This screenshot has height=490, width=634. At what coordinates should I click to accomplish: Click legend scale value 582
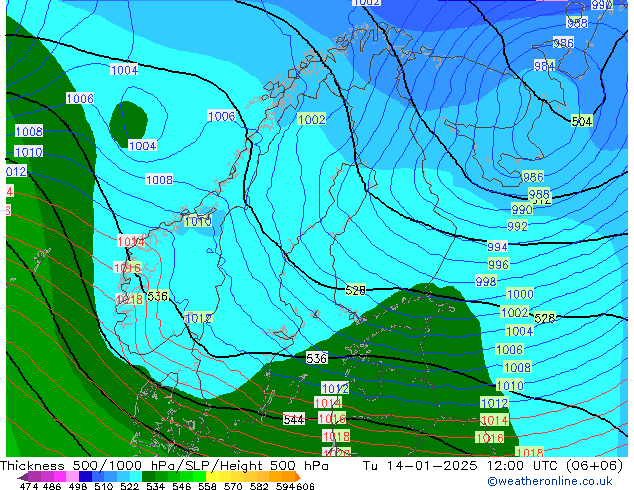point(259,486)
